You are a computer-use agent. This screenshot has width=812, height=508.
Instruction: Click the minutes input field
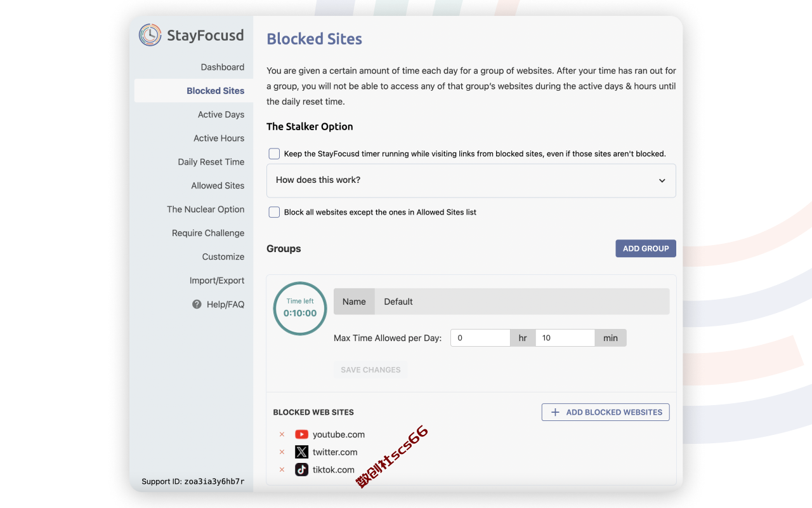click(565, 338)
